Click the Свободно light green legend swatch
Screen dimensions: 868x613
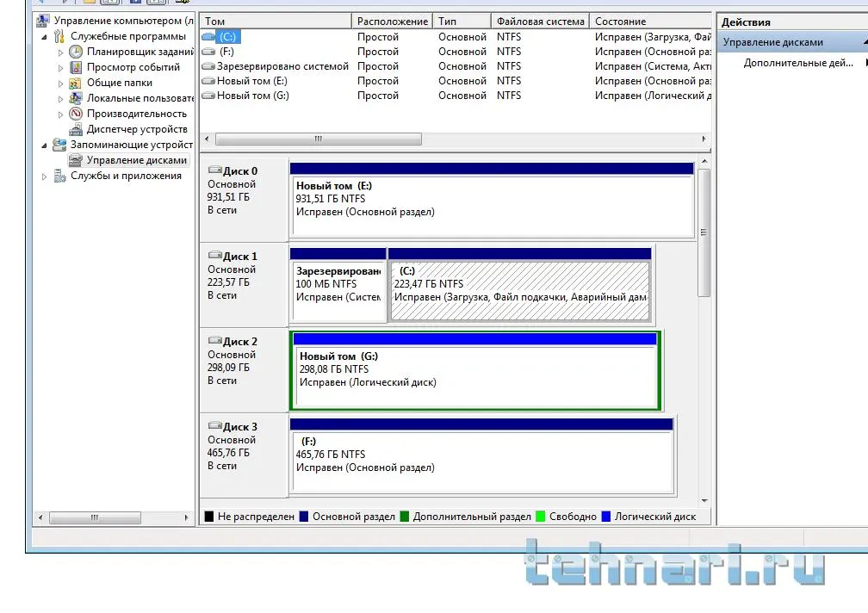click(540, 517)
